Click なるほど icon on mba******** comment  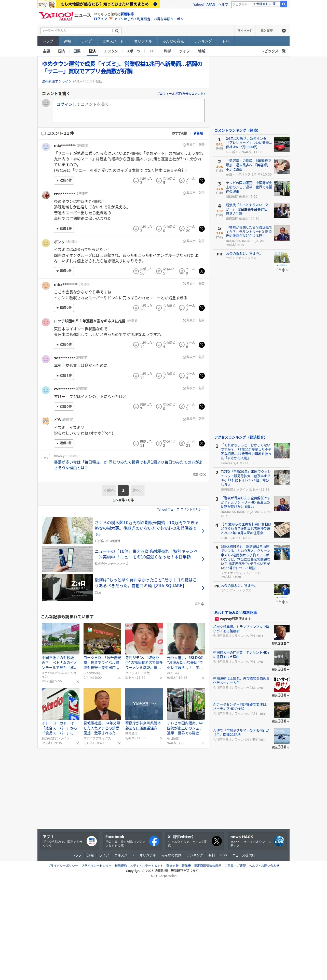coord(159,308)
